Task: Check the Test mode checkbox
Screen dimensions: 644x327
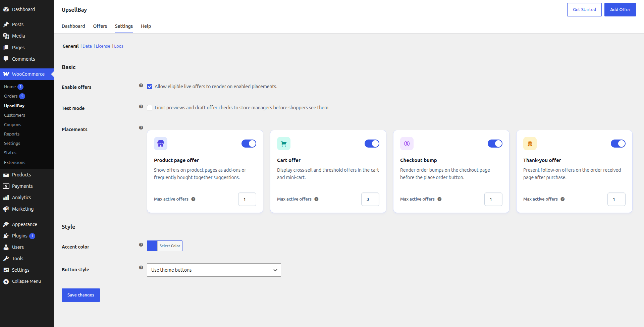Action: 150,108
